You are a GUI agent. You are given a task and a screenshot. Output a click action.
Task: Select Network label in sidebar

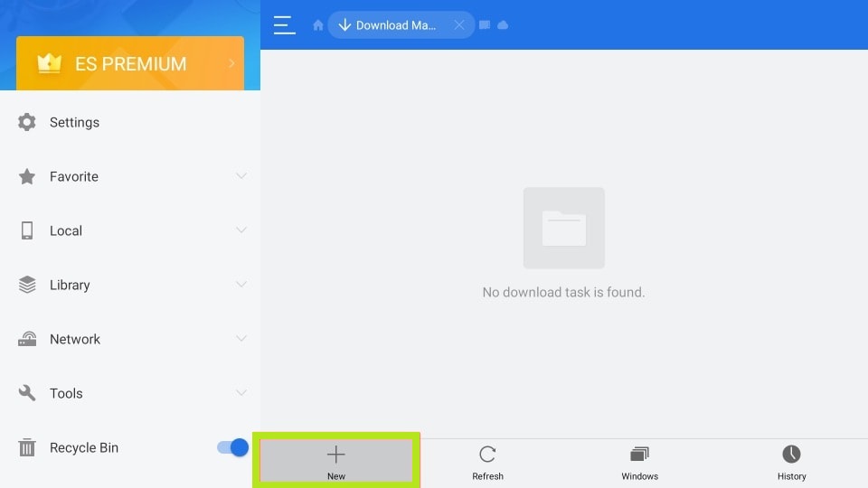tap(75, 339)
